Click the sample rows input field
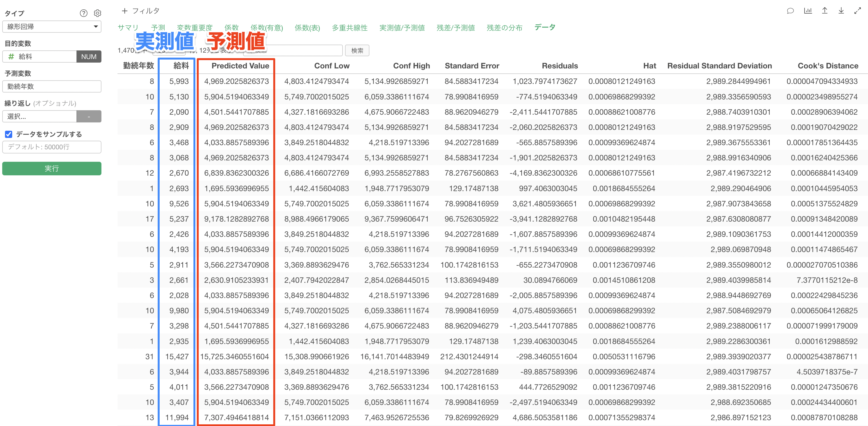 click(x=52, y=147)
